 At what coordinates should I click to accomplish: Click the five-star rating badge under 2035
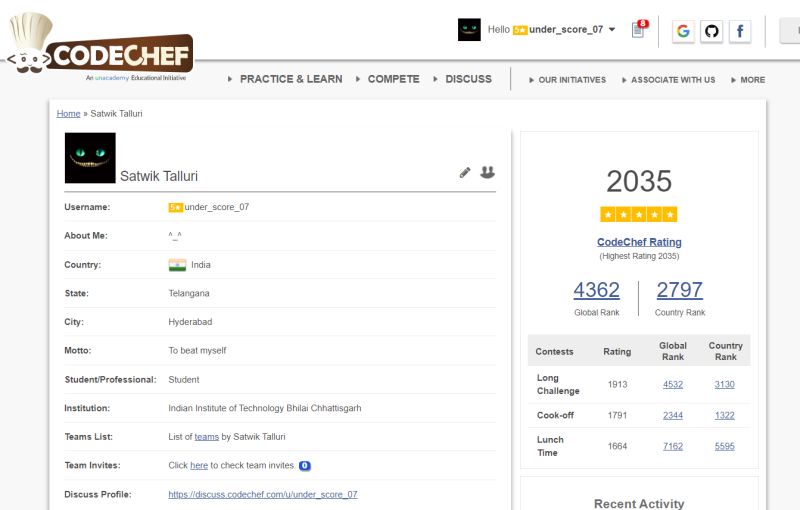[639, 215]
